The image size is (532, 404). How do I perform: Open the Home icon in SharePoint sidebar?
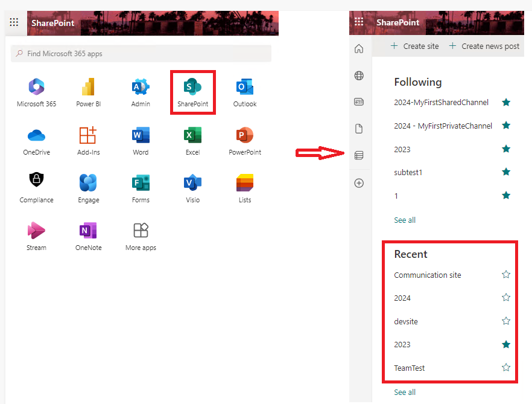tap(359, 48)
